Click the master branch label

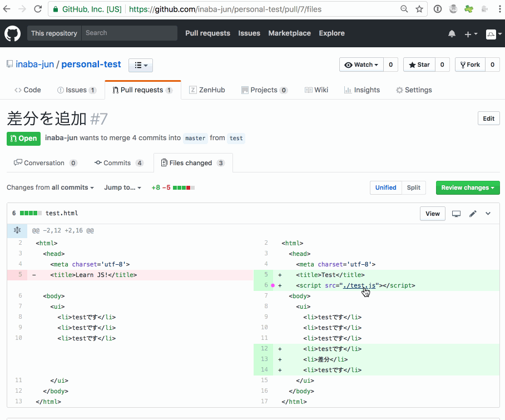pos(195,138)
